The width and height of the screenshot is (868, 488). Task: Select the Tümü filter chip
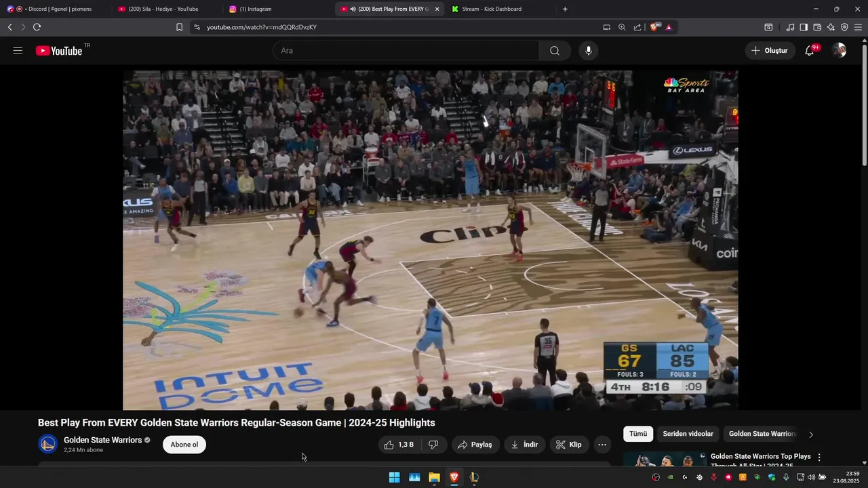coord(638,434)
